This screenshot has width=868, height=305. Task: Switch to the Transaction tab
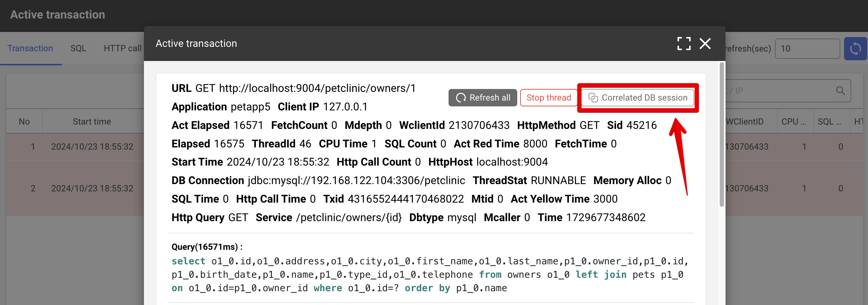[x=30, y=48]
